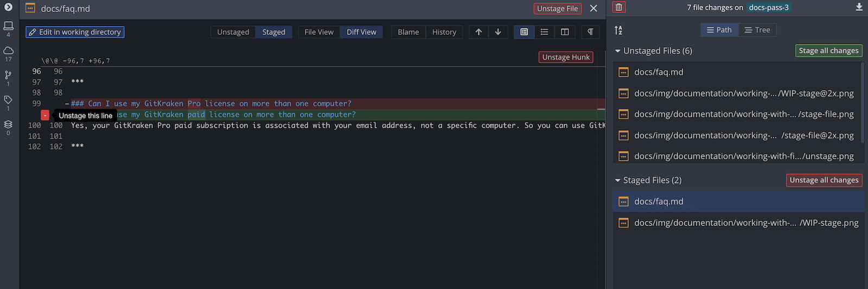Go to previous change with up arrow
The width and height of the screenshot is (868, 289).
click(478, 32)
